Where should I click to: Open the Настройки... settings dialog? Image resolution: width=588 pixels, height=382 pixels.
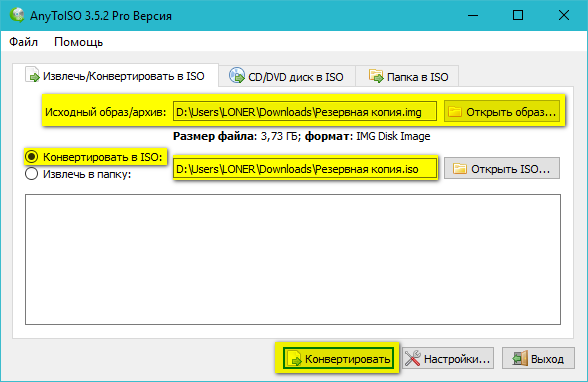[x=448, y=358]
